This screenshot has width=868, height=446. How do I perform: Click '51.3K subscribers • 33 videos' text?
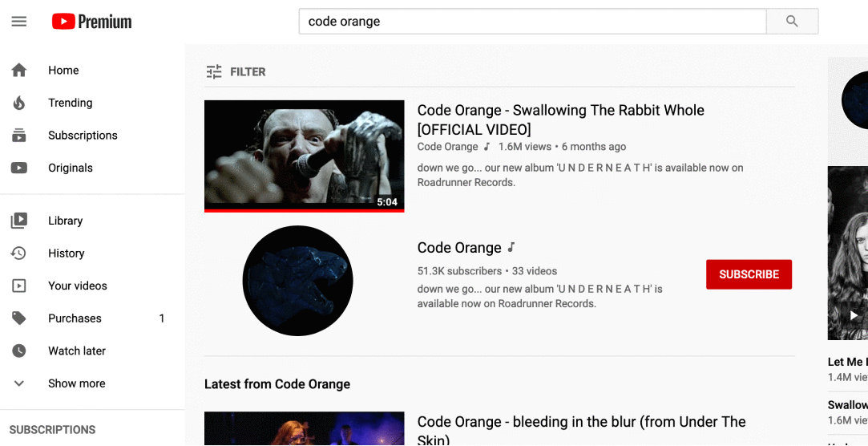(487, 271)
